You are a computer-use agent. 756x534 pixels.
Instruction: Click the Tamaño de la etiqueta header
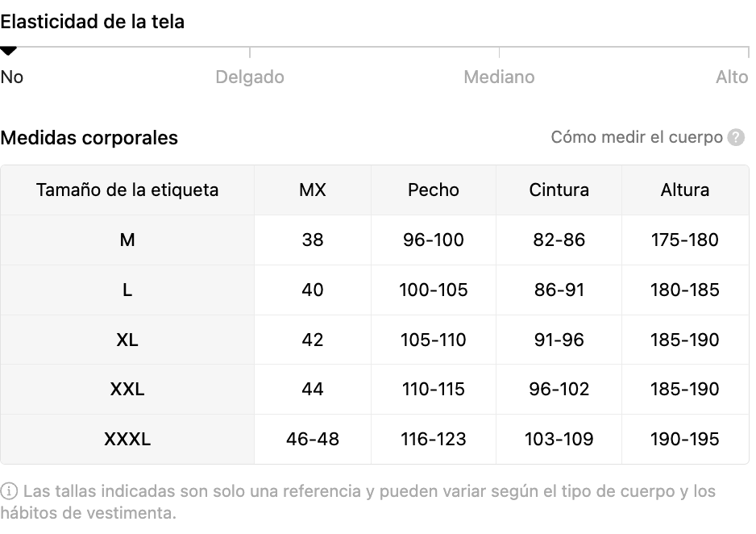(127, 190)
